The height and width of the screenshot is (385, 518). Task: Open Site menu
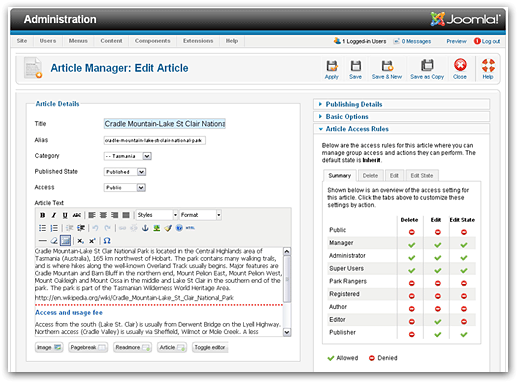(x=22, y=41)
